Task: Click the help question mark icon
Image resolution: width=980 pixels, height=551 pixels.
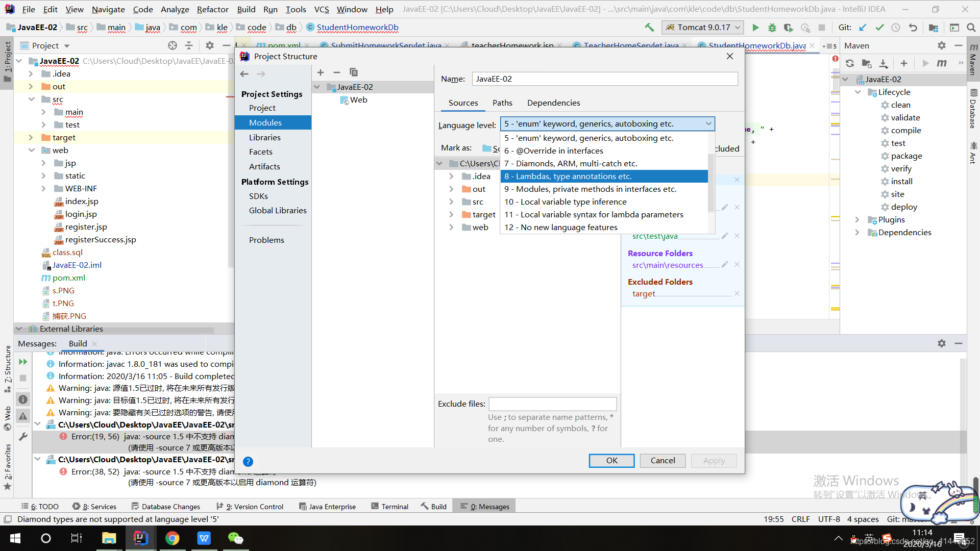Action: pos(248,462)
